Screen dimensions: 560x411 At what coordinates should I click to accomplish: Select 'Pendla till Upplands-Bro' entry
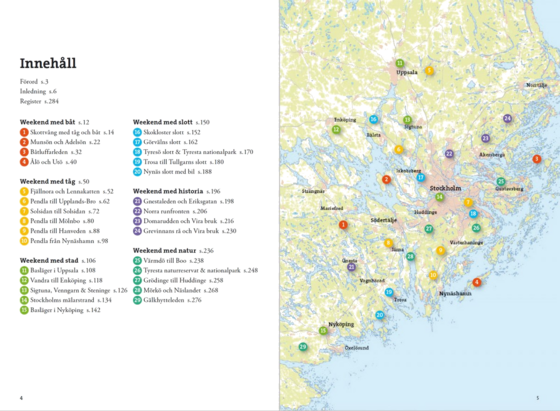[x=65, y=201]
